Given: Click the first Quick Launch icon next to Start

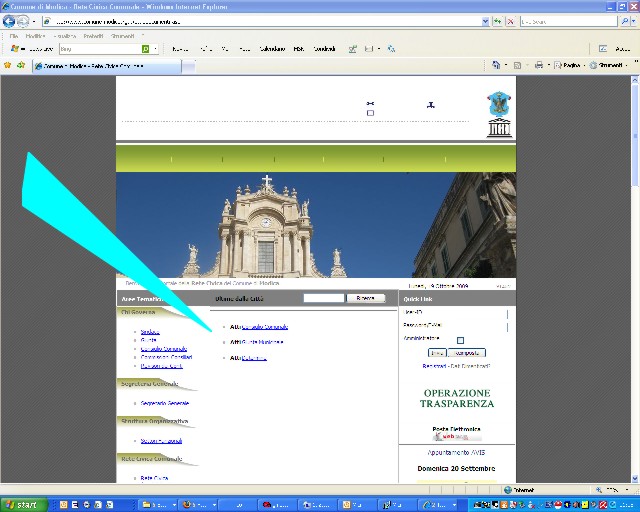Looking at the screenshot, I should (x=63, y=505).
